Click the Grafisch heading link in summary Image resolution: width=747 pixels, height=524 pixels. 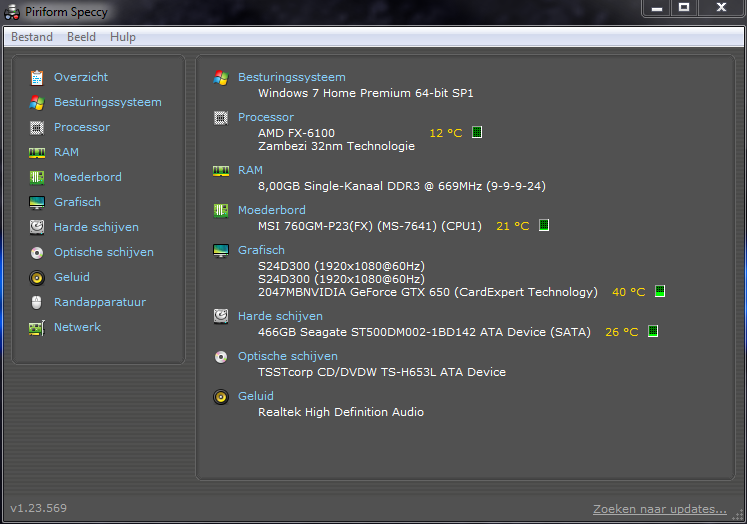point(261,250)
